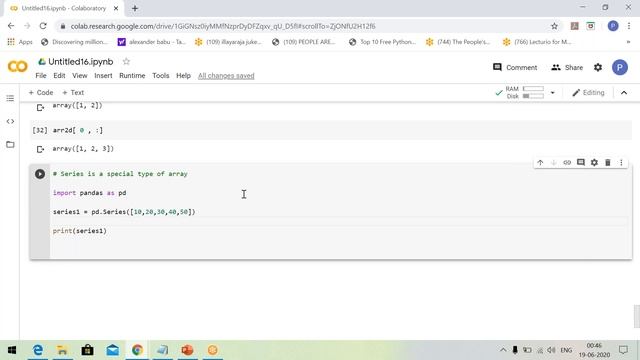Click the All changes saved link
This screenshot has height=360, width=640.
(x=226, y=76)
